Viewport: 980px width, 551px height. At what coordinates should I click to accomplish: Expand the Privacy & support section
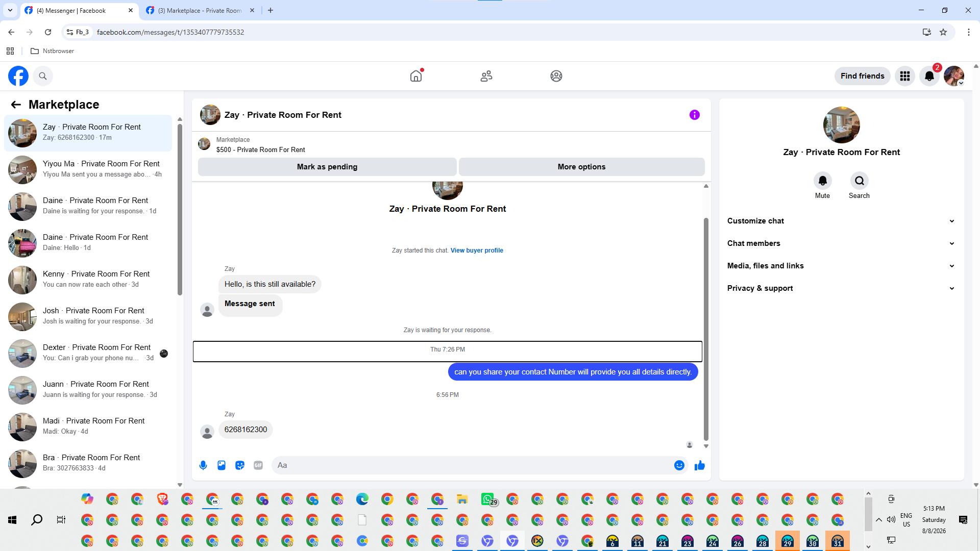(841, 288)
